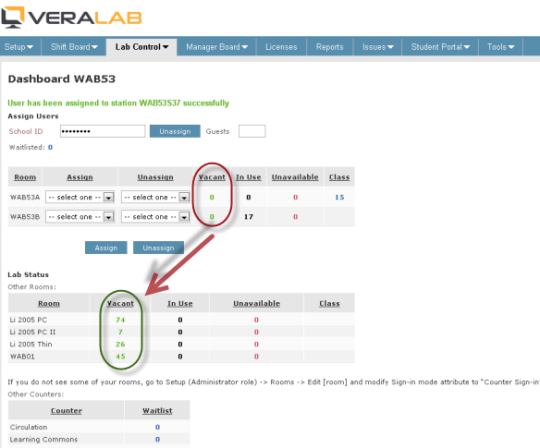Screen dimensions: 540x448
Task: Click Unassign button beside School ID
Action: point(175,131)
